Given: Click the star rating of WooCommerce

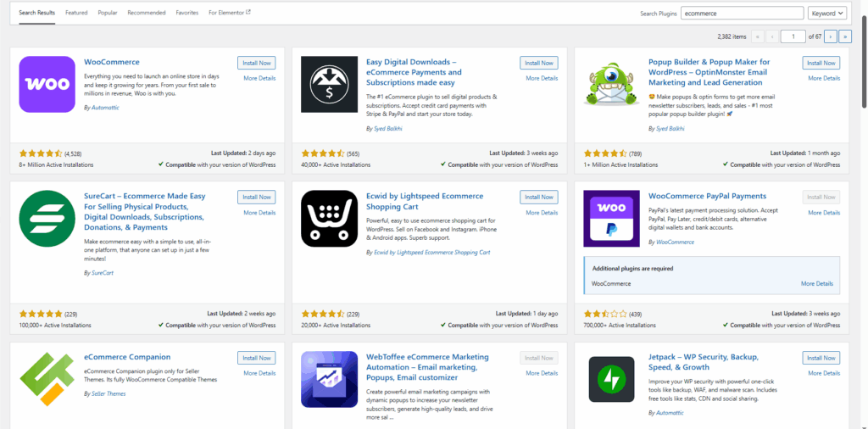Looking at the screenshot, I should point(41,153).
